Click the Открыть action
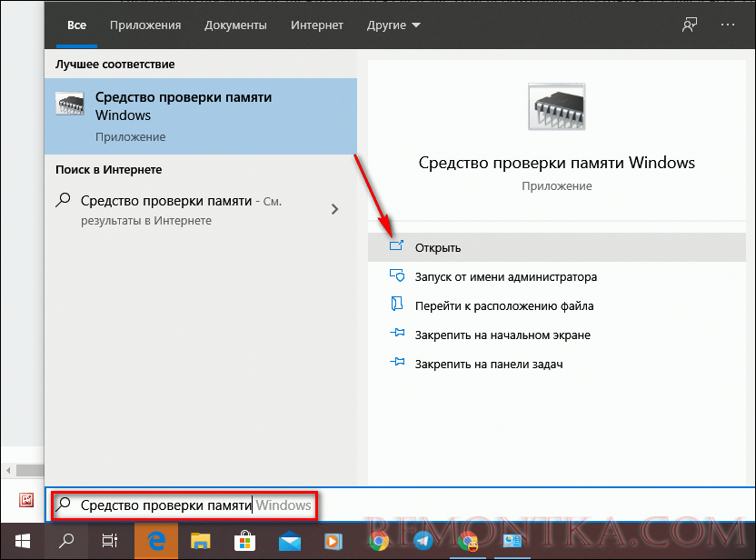Screen dimensions: 756x560 (x=557, y=247)
